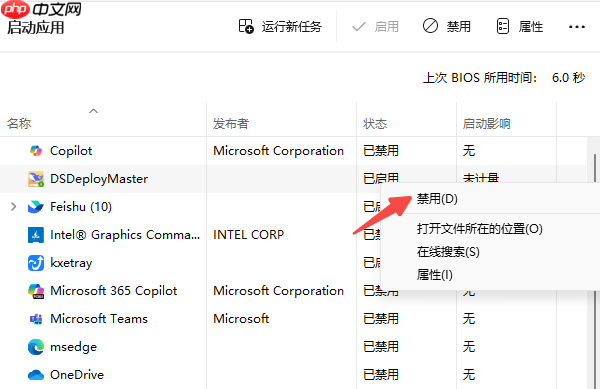Click the Run new task icon
The image size is (600, 389).
[x=246, y=26]
